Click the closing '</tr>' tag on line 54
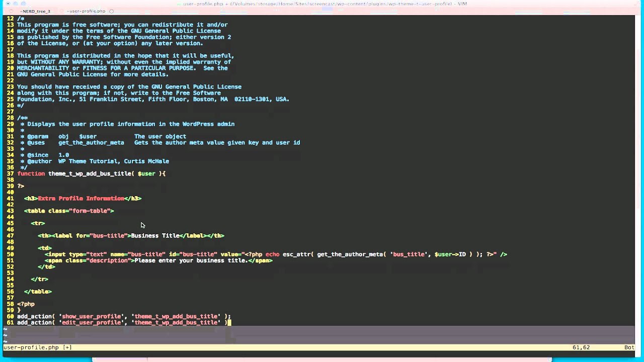Screen dimensions: 644x362 tap(39, 279)
